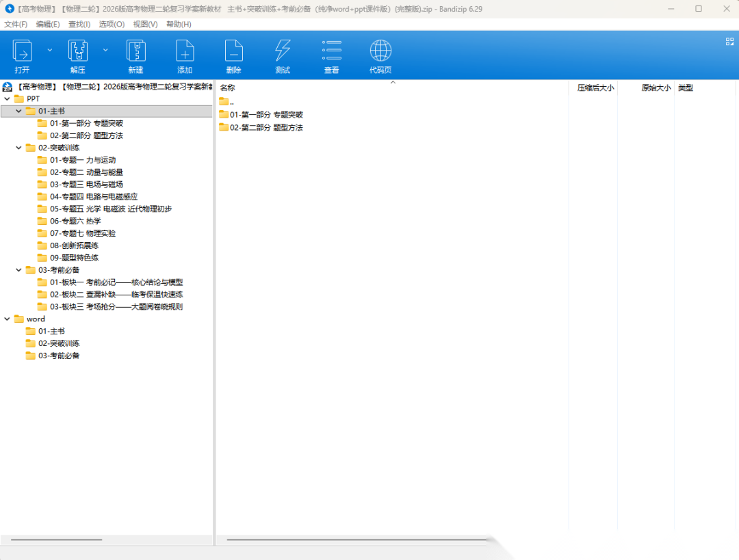Click the Extract (解压) toolbar icon

pos(78,52)
